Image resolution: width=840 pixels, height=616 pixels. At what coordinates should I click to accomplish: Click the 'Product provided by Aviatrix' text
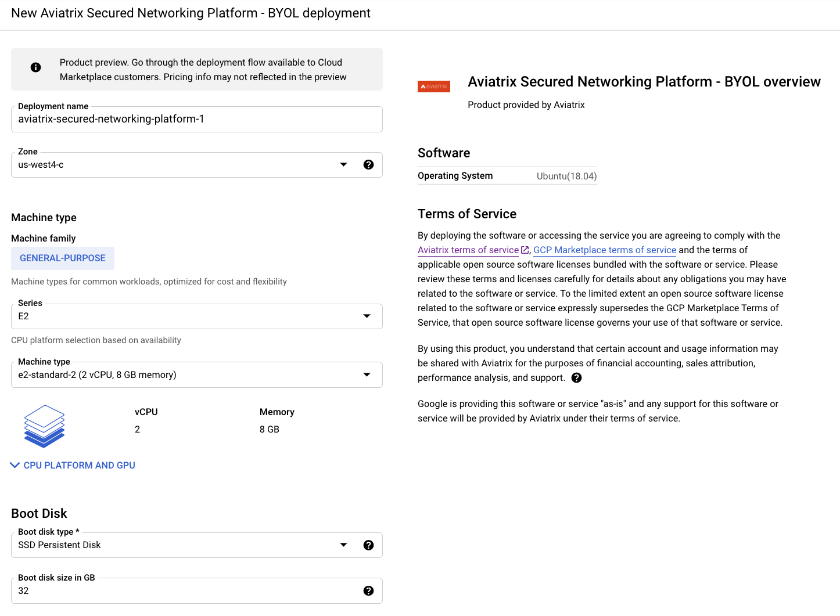click(x=526, y=105)
